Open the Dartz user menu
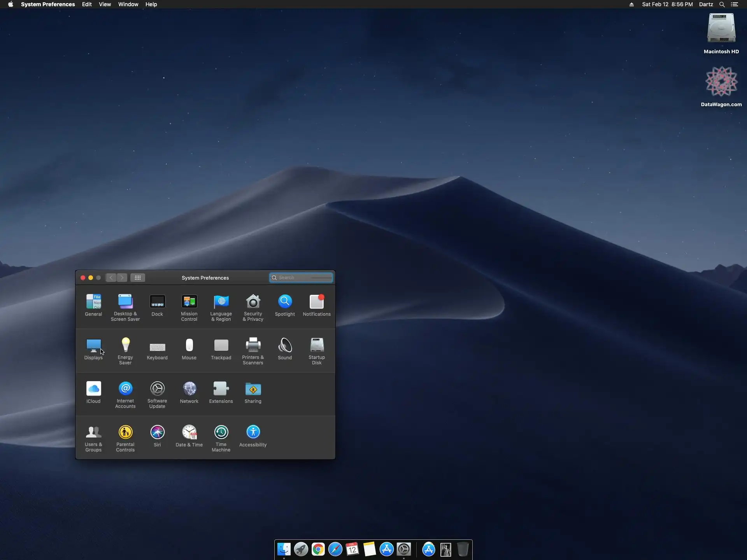The width and height of the screenshot is (747, 560). [706, 4]
